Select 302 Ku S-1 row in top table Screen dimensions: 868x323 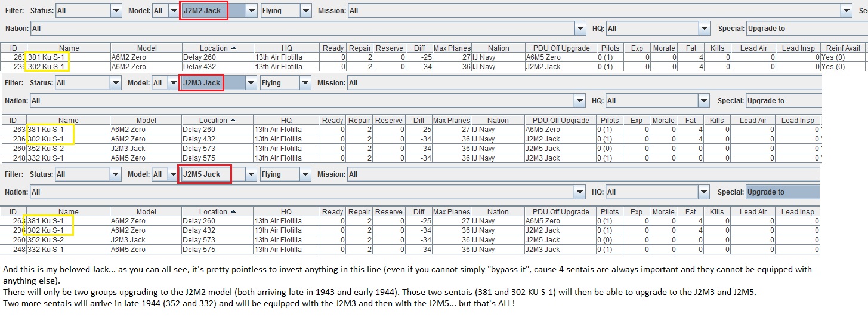(434, 67)
